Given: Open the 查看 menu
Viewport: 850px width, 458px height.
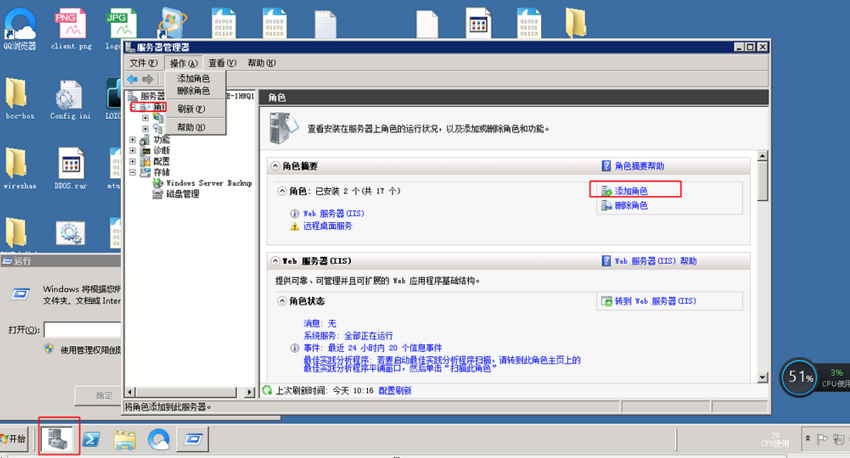Looking at the screenshot, I should click(x=222, y=63).
